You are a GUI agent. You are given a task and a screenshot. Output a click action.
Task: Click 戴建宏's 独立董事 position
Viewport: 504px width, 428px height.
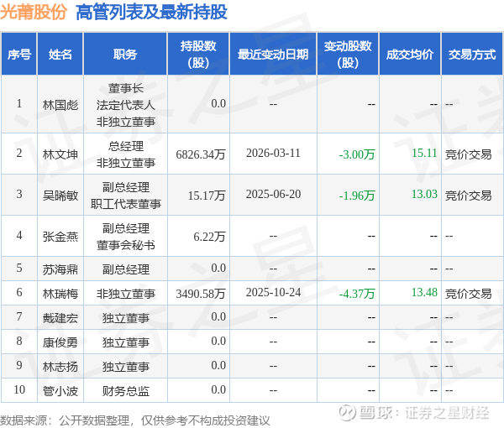click(x=126, y=318)
